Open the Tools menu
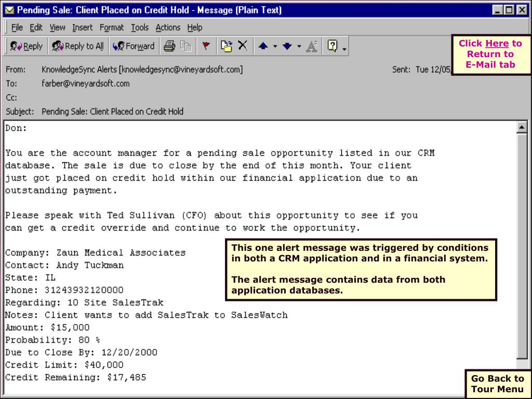The height and width of the screenshot is (399, 532). [x=140, y=28]
